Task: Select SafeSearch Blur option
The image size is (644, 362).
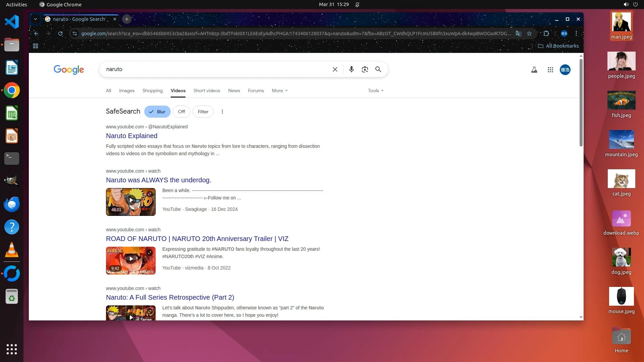Action: [x=157, y=112]
